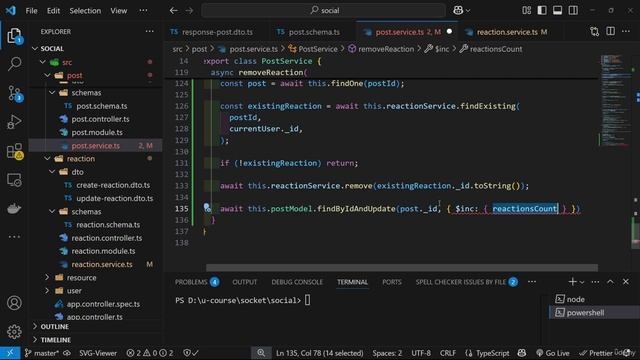Toggle the bottom panel visibility
The width and height of the screenshot is (640, 360).
pos(558,11)
